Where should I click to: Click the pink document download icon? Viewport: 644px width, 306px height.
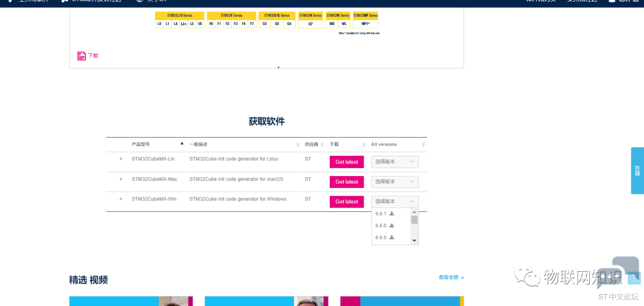pyautogui.click(x=82, y=56)
